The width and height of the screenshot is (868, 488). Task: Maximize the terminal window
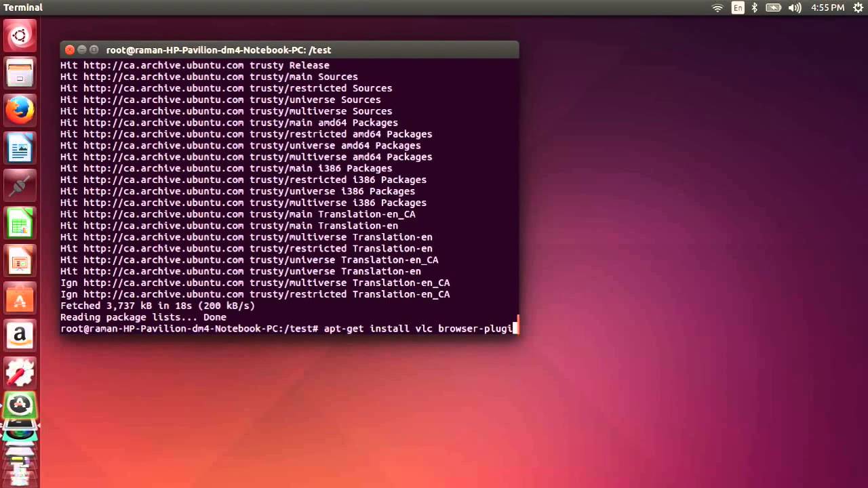point(94,49)
